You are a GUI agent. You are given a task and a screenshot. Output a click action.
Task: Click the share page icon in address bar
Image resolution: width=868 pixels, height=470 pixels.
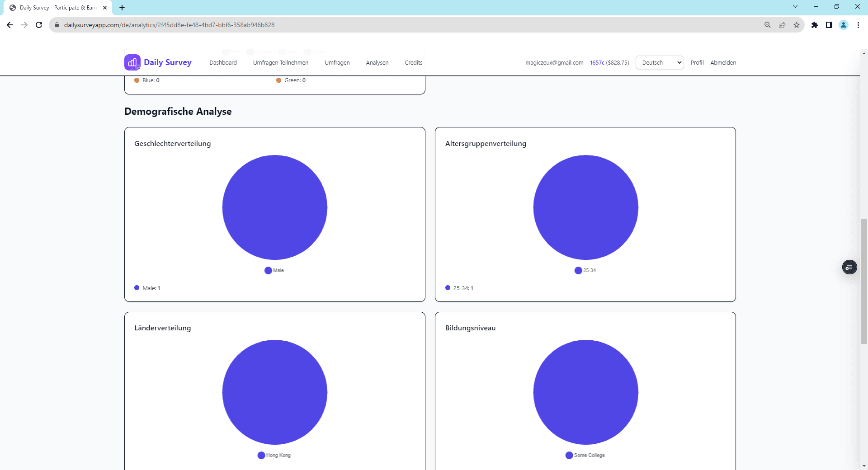click(782, 25)
